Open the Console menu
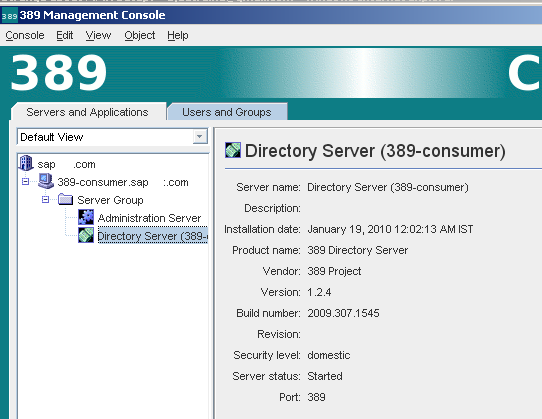 coord(25,35)
